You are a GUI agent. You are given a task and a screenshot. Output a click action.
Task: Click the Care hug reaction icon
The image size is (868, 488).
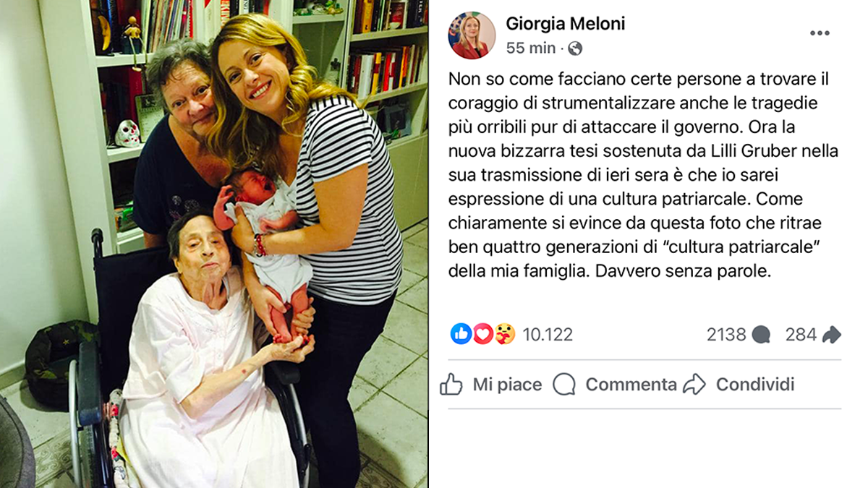[505, 334]
